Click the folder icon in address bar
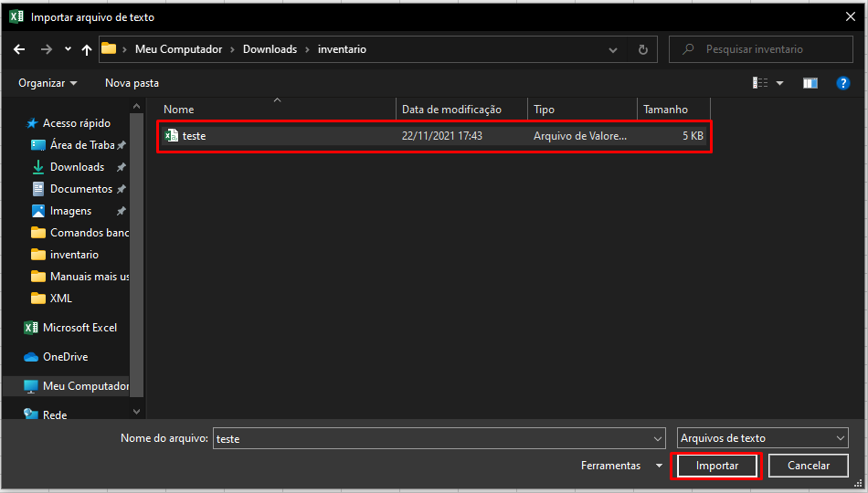 click(109, 48)
